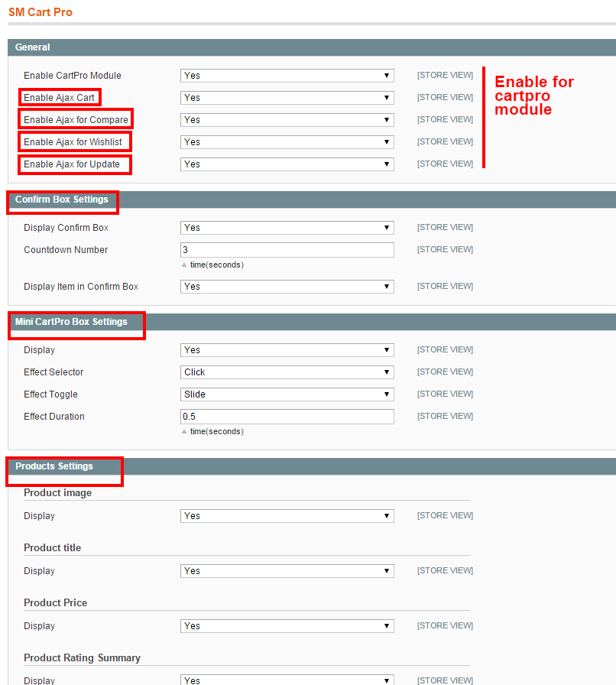Click time(seconds) hint under Countdown Number
This screenshot has height=685, width=616.
(x=217, y=265)
